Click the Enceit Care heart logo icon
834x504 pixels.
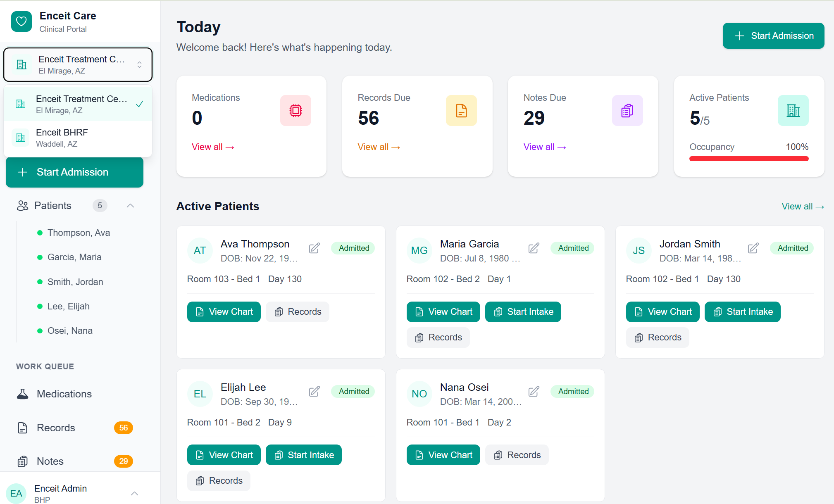[x=21, y=21]
